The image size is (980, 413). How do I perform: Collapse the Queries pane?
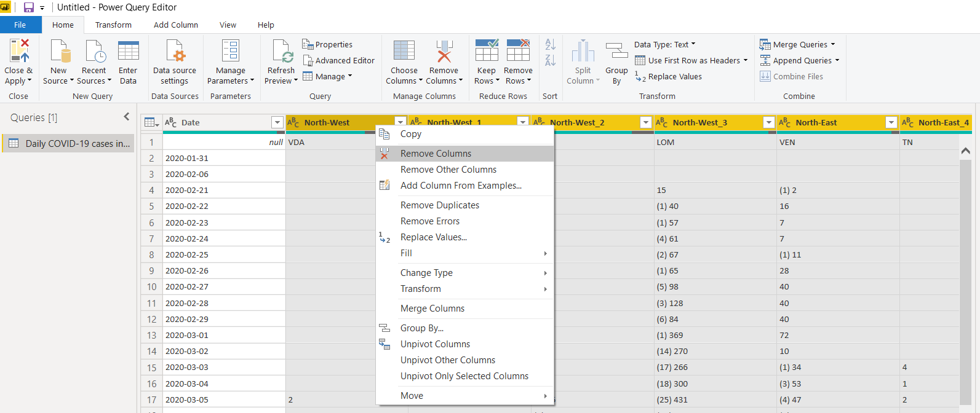click(x=127, y=117)
